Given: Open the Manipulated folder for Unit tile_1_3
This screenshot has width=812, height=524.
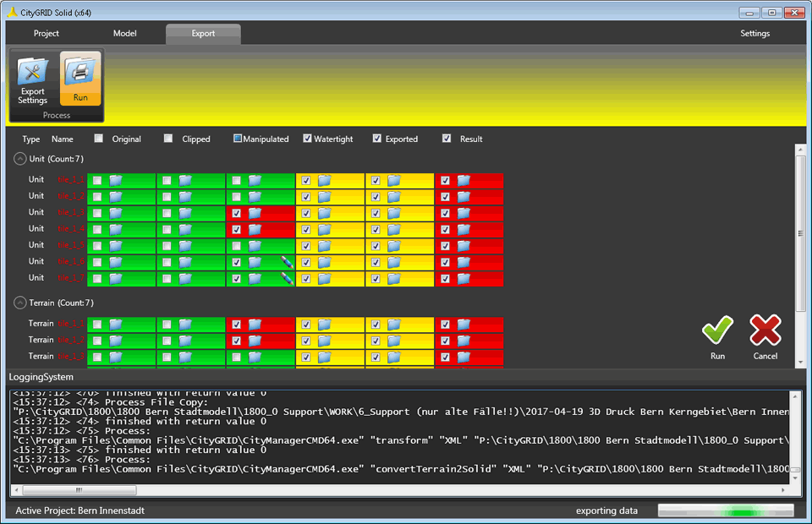Looking at the screenshot, I should tap(255, 213).
